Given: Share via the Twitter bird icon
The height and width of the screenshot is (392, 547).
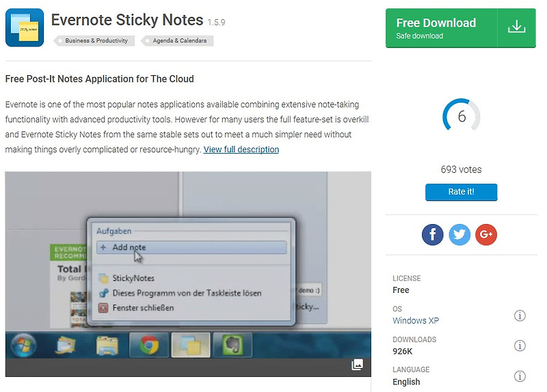Looking at the screenshot, I should tap(459, 234).
